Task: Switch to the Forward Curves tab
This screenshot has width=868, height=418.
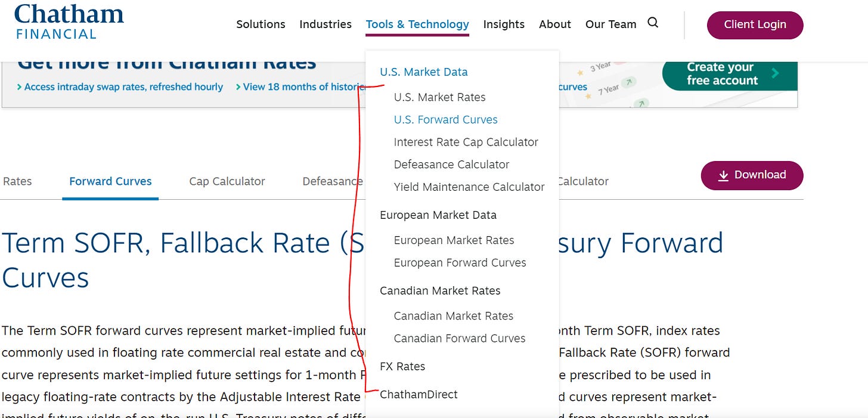Action: tap(110, 181)
